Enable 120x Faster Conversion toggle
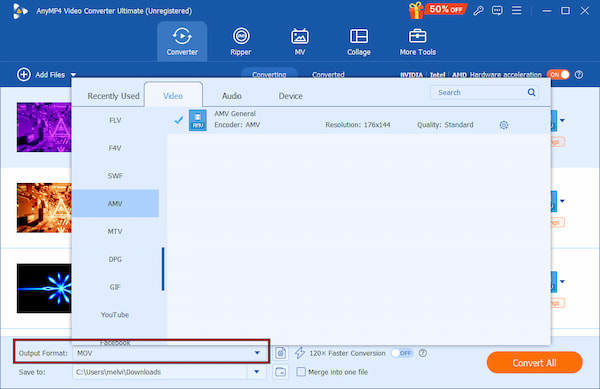 (x=402, y=353)
